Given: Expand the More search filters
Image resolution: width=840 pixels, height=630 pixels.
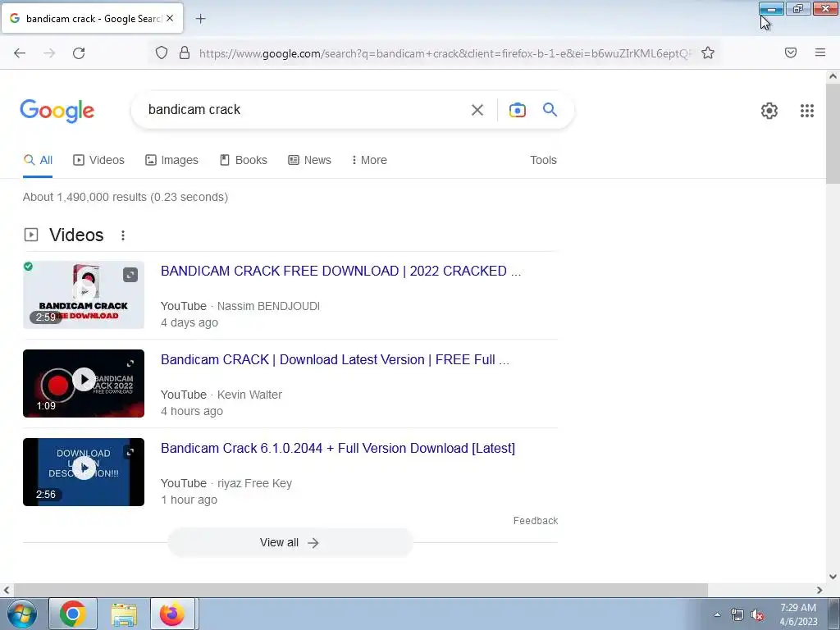Looking at the screenshot, I should coord(369,160).
